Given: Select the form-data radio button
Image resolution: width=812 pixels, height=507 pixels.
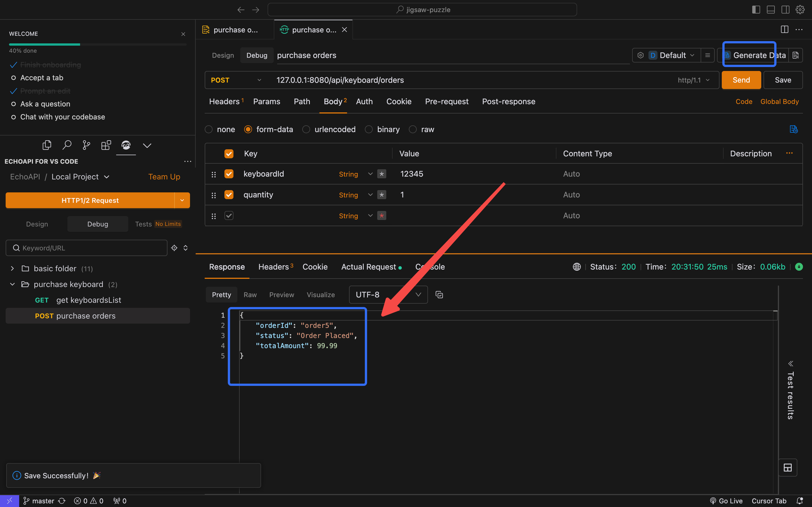Looking at the screenshot, I should [x=248, y=129].
